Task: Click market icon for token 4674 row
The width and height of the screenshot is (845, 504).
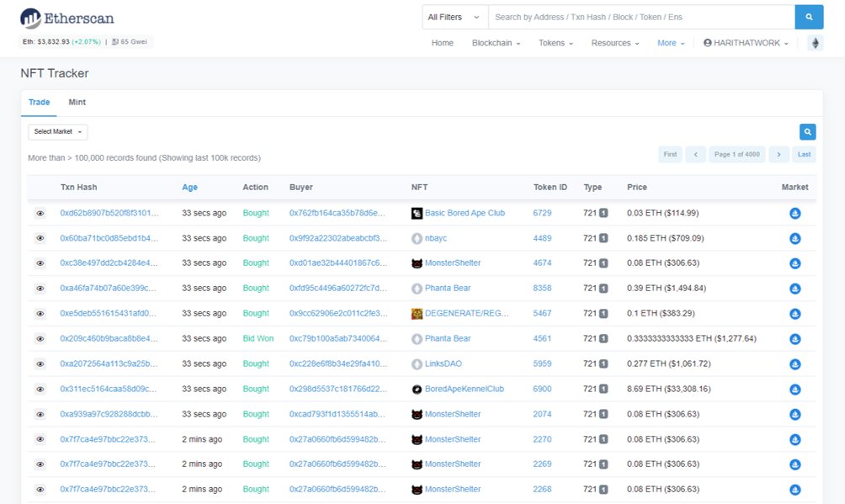Action: (x=795, y=263)
